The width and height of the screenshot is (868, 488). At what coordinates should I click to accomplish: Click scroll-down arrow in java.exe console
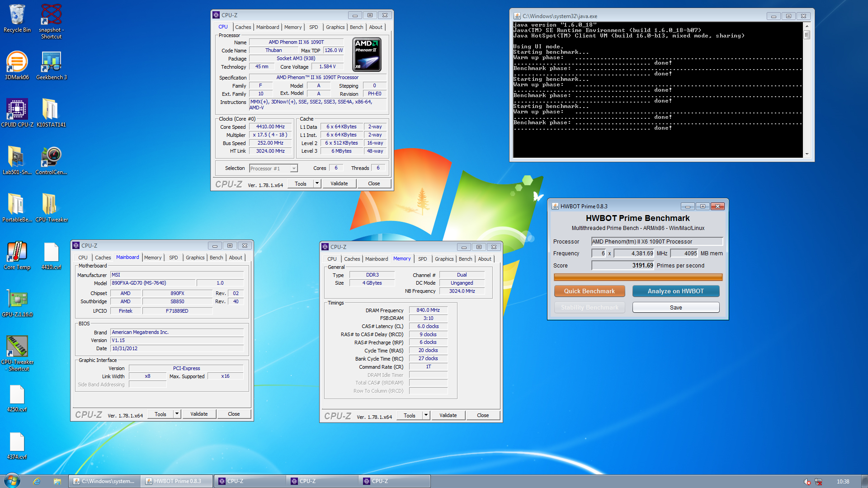(807, 154)
